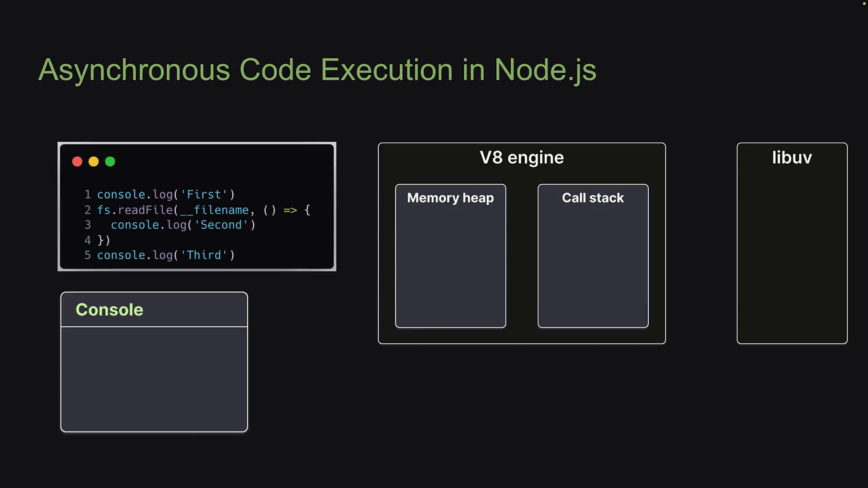This screenshot has width=868, height=488.
Task: Click the V8 engine heading
Action: 522,158
